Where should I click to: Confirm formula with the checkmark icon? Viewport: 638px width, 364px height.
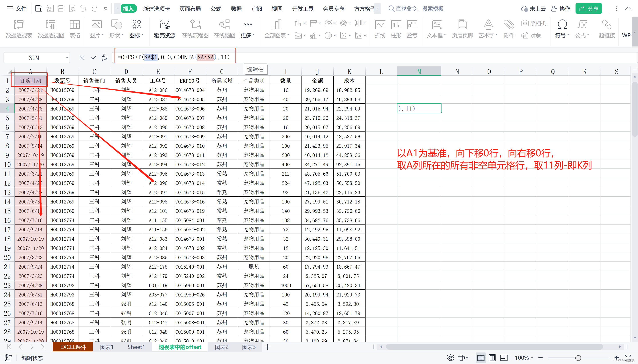(x=93, y=58)
